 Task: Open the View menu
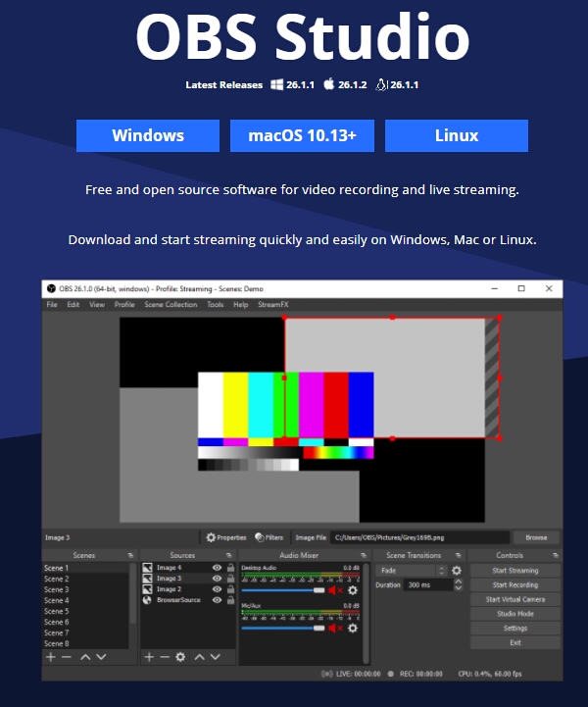(x=97, y=304)
